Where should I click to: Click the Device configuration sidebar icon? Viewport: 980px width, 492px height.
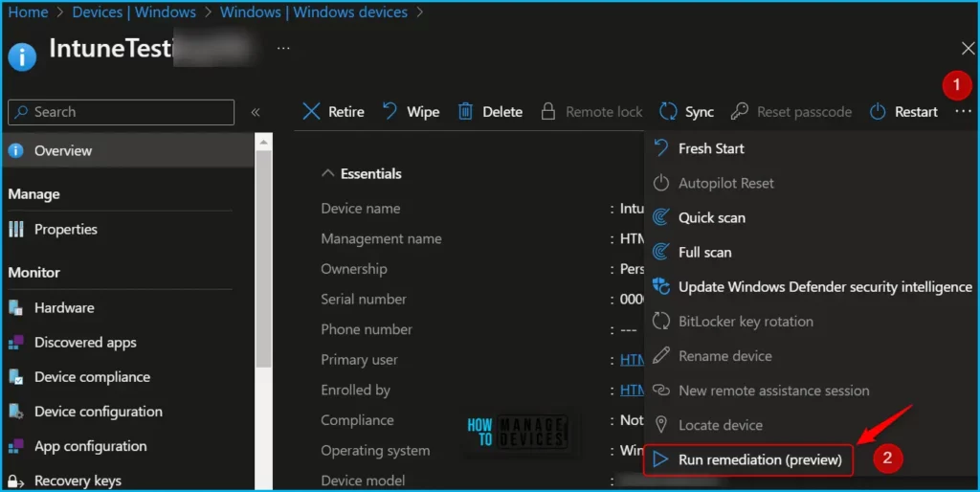(x=15, y=412)
